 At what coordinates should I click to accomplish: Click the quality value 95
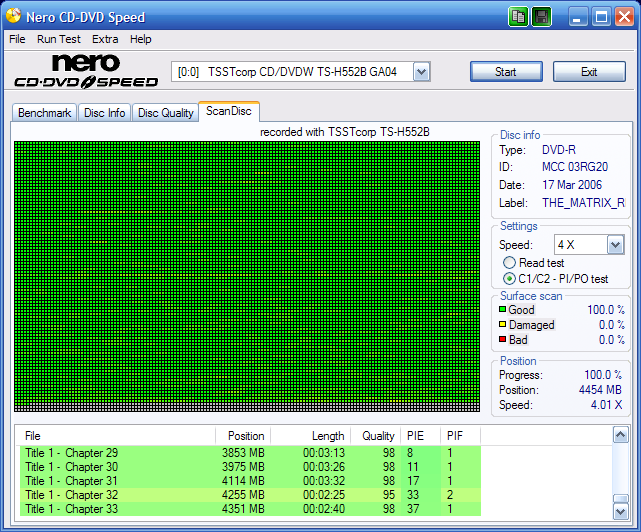389,495
